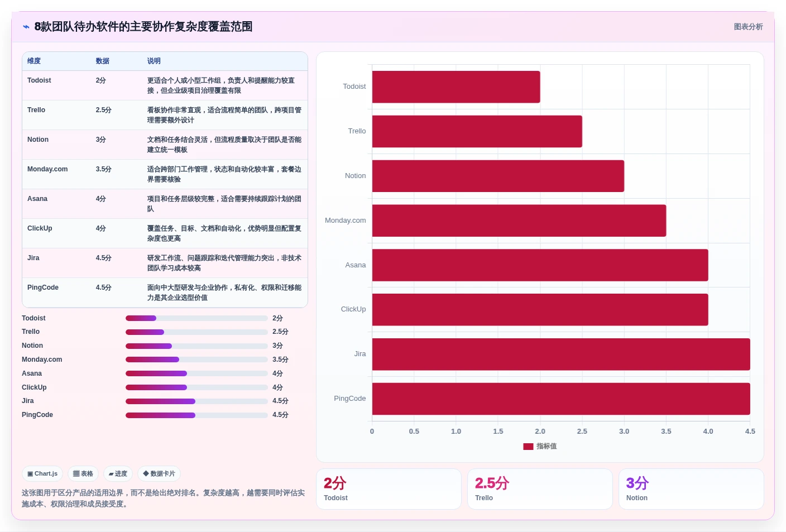This screenshot has height=532, width=786.
Task: Click the Jira bar in the chart
Action: tap(561, 354)
